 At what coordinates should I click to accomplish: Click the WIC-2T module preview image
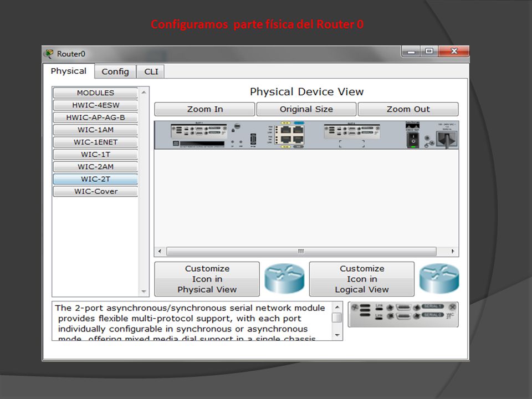403,315
